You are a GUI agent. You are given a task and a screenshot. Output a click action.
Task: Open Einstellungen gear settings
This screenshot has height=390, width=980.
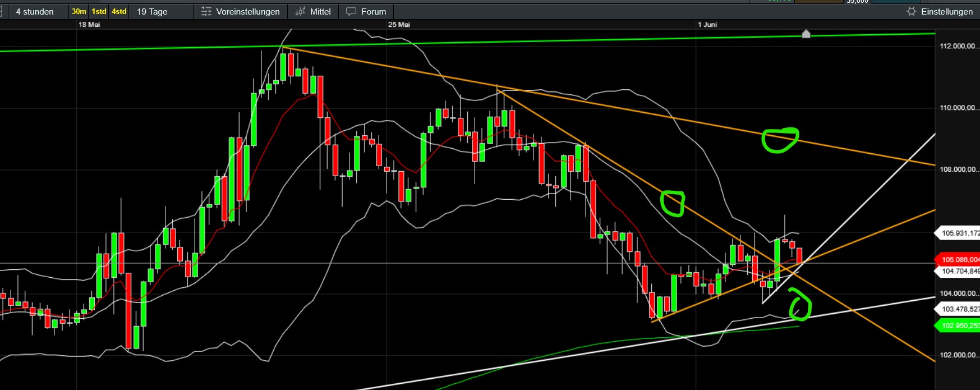[x=940, y=11]
